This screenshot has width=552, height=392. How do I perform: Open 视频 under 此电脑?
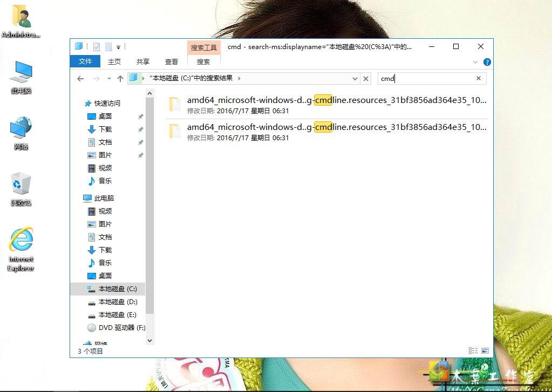(100, 211)
